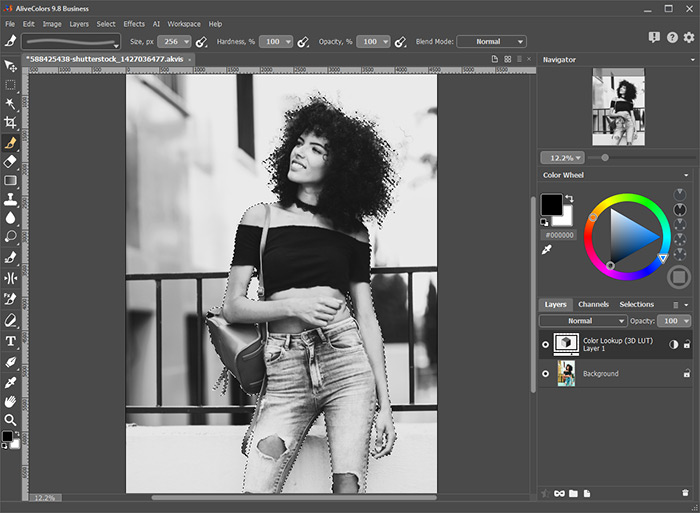Open the Preferences gear icon
The height and width of the screenshot is (513, 700).
point(689,38)
